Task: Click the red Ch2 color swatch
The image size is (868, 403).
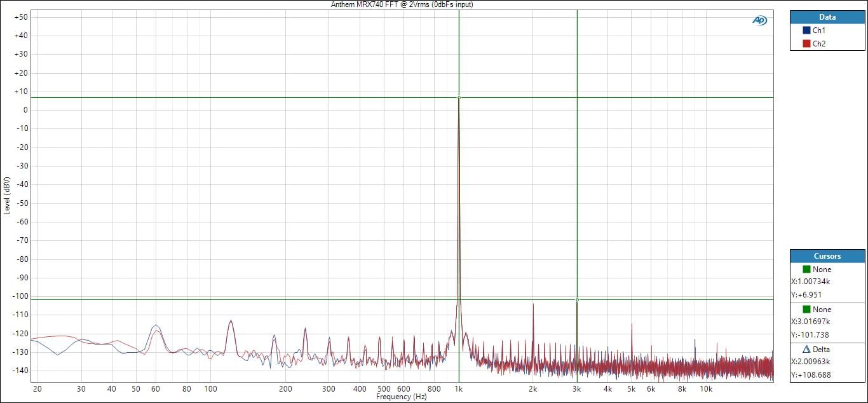Action: point(806,44)
